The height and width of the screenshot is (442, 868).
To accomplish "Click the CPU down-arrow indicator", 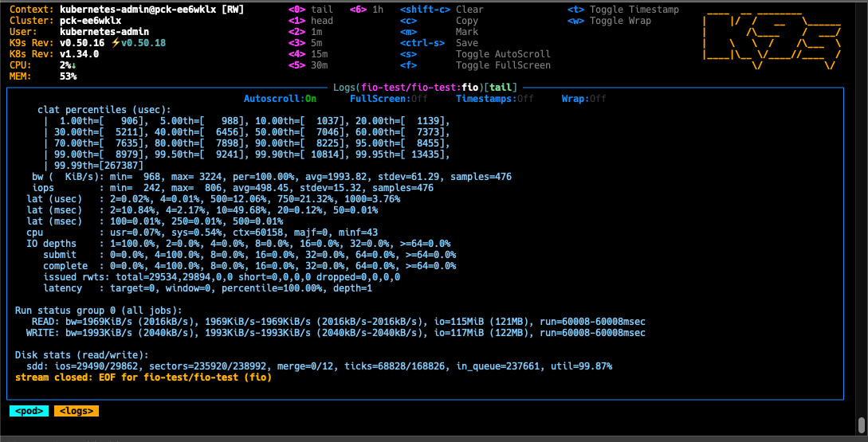I will [x=73, y=65].
